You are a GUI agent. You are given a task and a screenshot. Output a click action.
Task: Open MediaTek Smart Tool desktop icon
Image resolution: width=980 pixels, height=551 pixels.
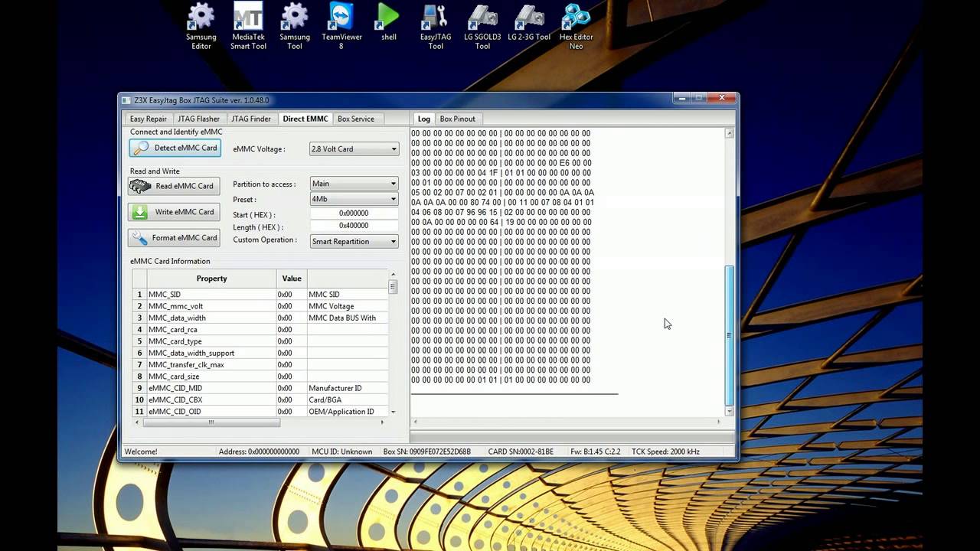248,26
